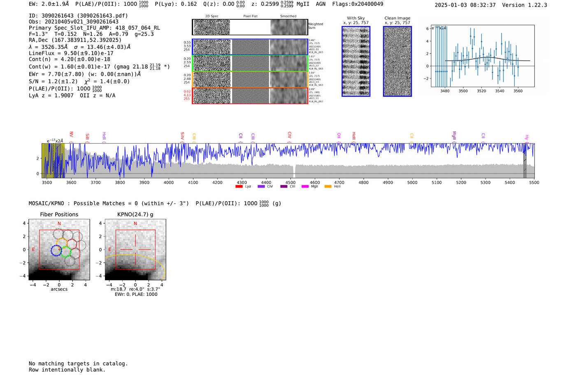Viewport: 576px width, 392px height.
Task: Click the red E compass label in Fiber Positions
Action: click(33, 250)
